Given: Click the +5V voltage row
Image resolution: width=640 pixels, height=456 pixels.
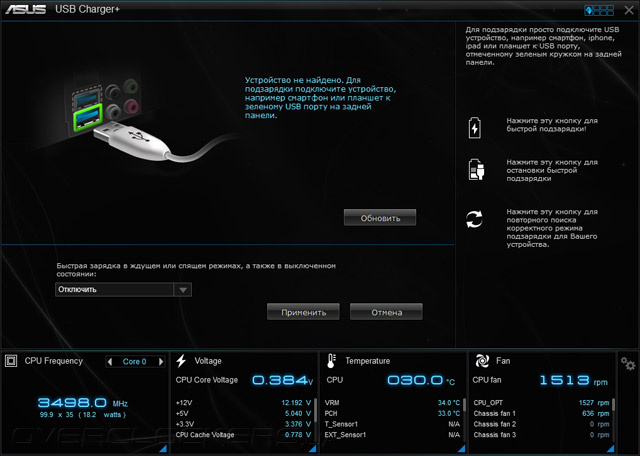Looking at the screenshot, I should pyautogui.click(x=243, y=413).
